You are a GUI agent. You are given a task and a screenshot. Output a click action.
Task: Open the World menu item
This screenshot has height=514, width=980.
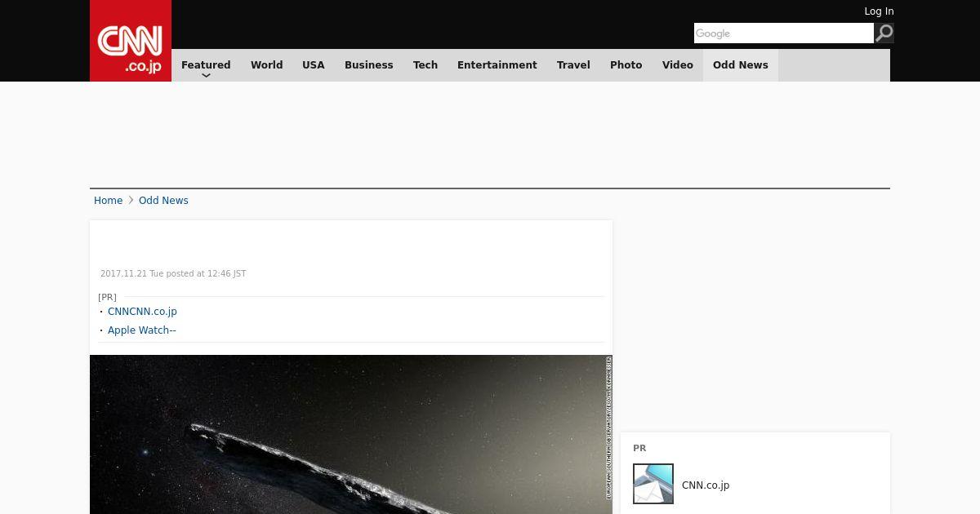pyautogui.click(x=266, y=65)
